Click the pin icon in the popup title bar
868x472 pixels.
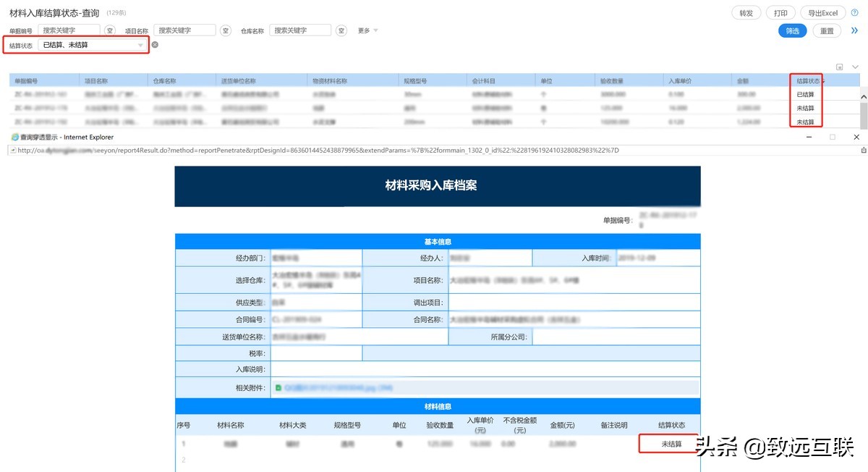863,150
